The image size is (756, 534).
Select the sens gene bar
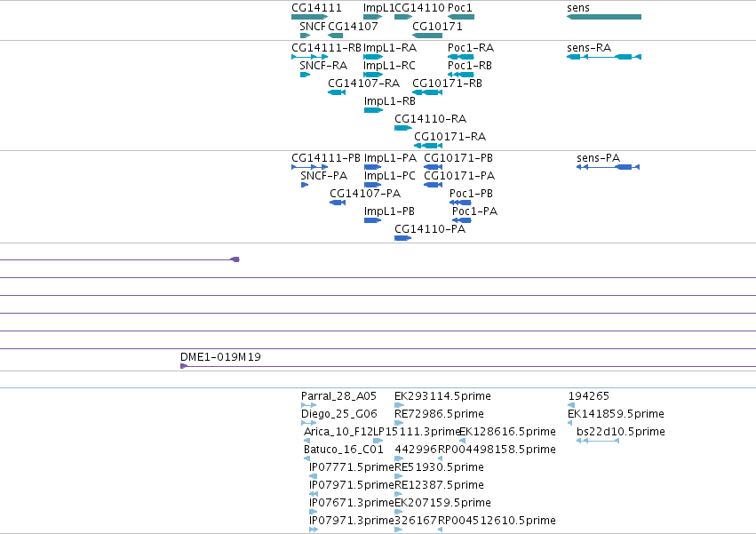604,17
